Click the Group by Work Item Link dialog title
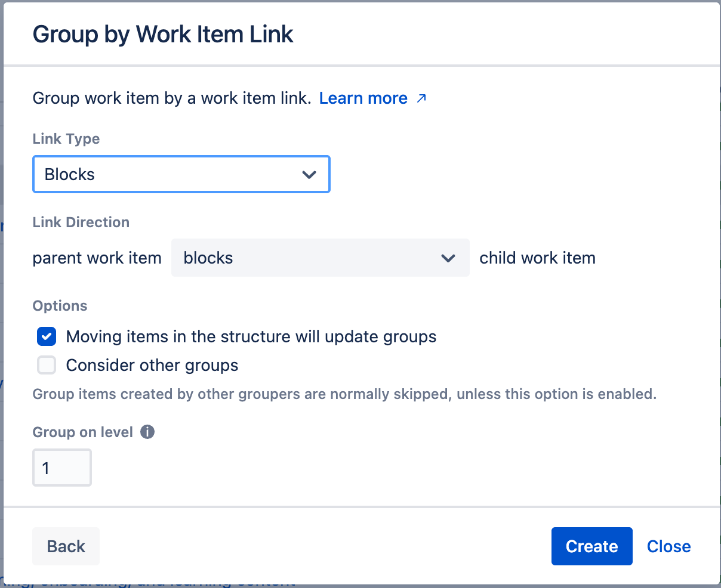Screen dimensions: 721x588 coord(162,34)
